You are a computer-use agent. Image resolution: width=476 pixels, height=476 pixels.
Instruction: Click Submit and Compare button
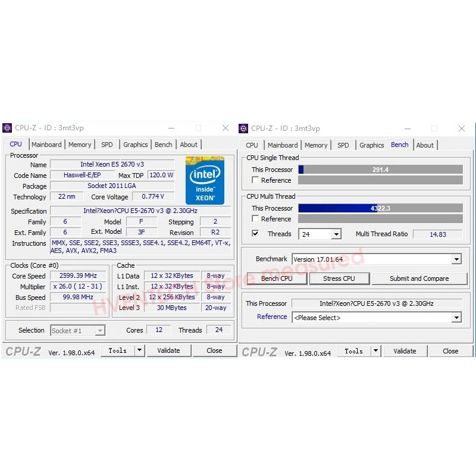click(419, 278)
